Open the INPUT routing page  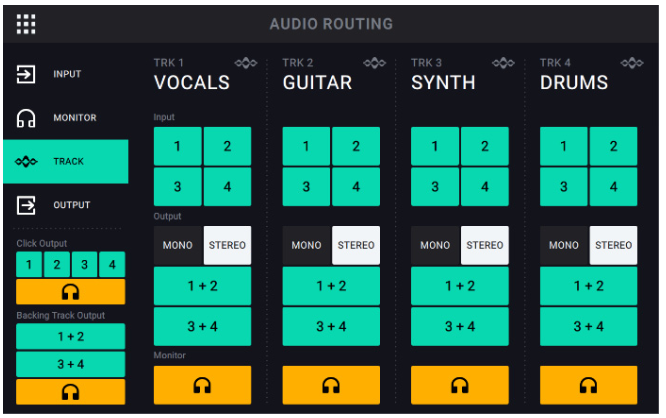[x=66, y=74]
